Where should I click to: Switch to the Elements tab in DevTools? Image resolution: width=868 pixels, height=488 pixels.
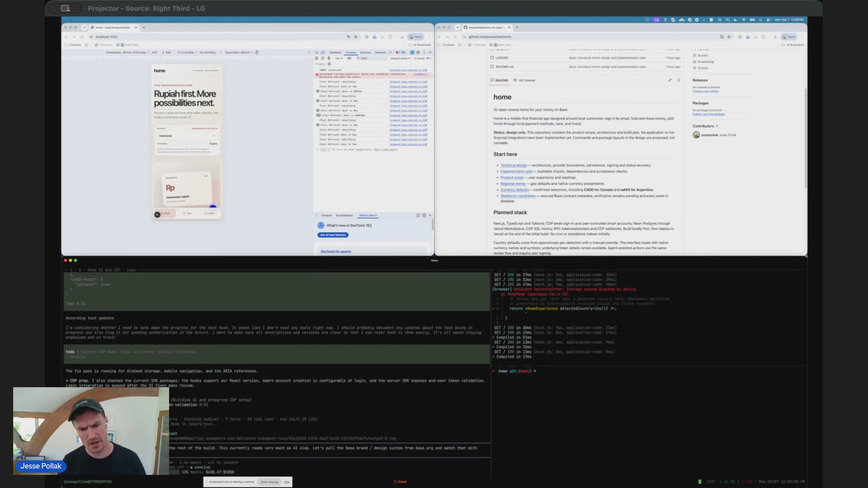335,52
